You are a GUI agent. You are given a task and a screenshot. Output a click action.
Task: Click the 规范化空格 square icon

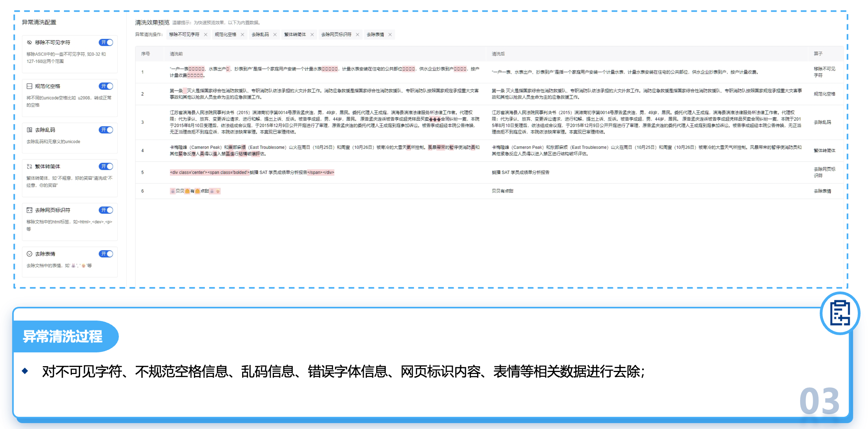point(29,86)
